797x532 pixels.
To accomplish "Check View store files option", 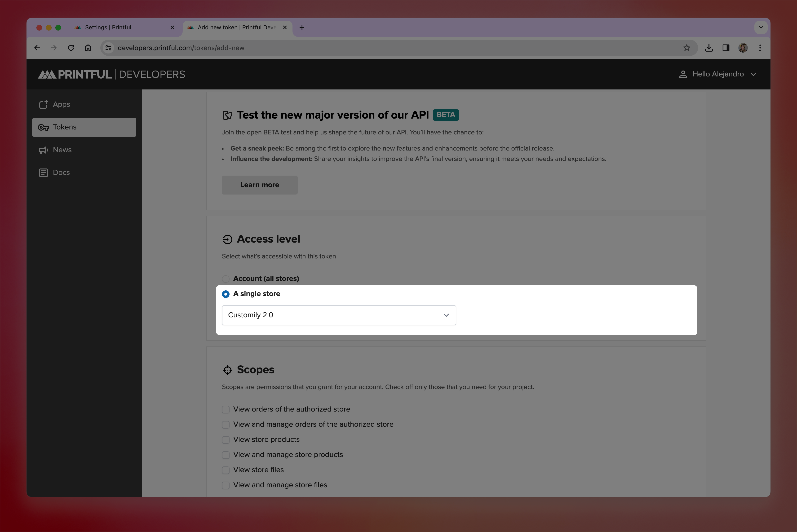I will 226,470.
